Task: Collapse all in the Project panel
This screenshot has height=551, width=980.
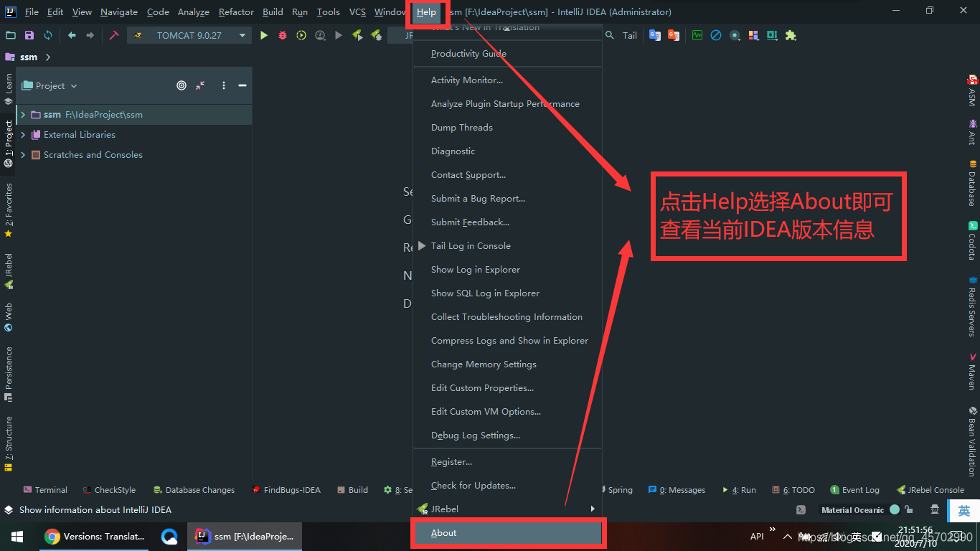Action: tap(200, 85)
